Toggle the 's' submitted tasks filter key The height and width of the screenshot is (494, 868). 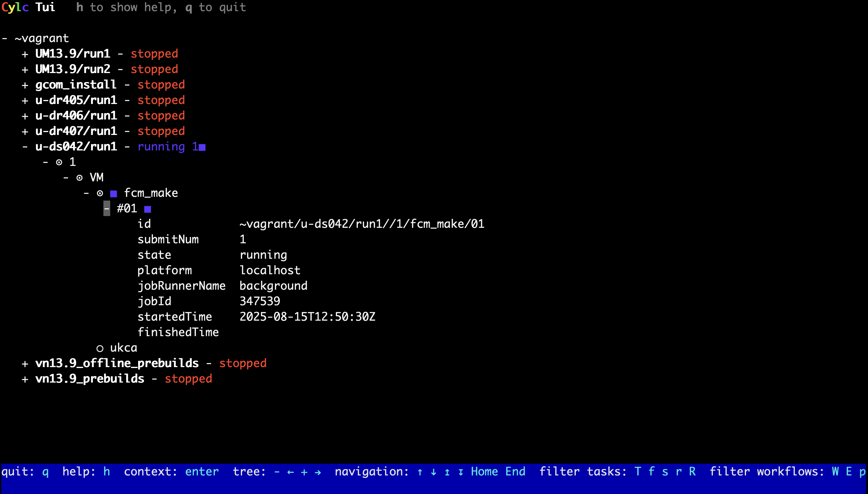point(665,472)
